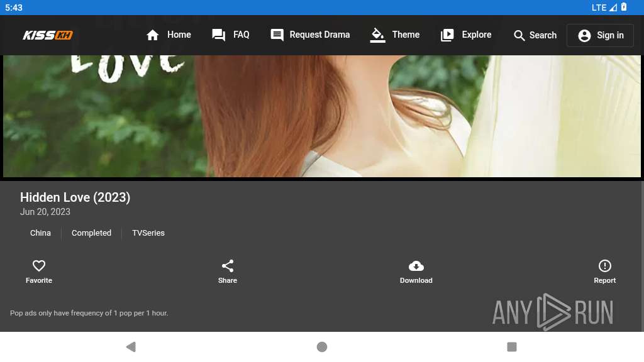644x362 pixels.
Task: Tap the Android recent apps square button
Action: 512,347
